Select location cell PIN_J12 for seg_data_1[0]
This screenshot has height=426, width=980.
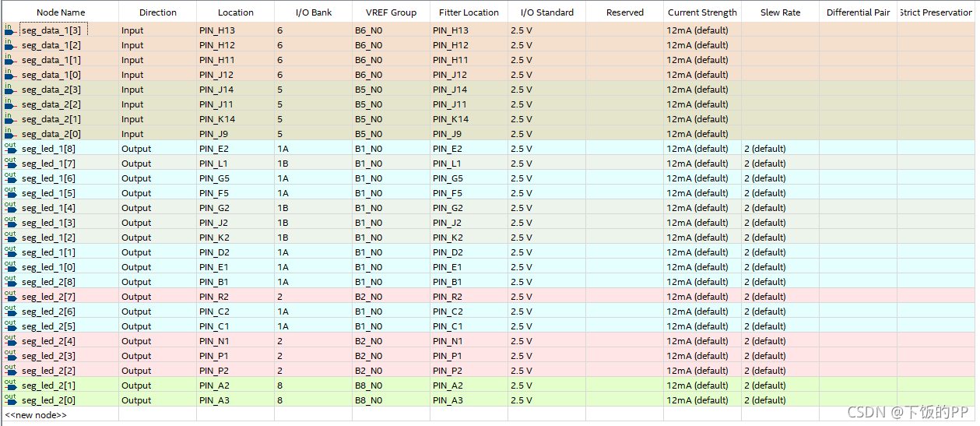tap(235, 74)
